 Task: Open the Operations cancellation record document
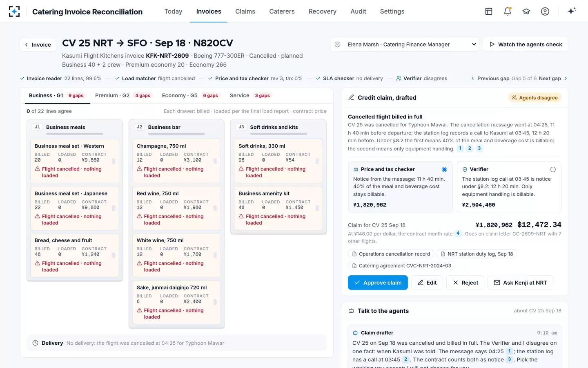coord(391,254)
